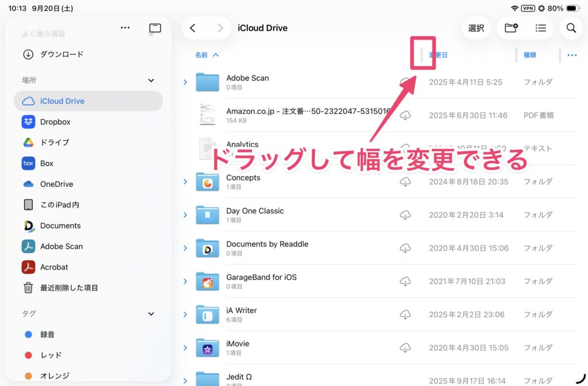This screenshot has height=386, width=588.
Task: Open the Day One Classic folder name
Action: [255, 211]
